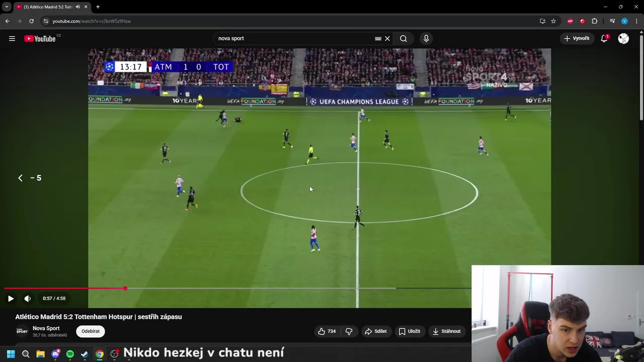This screenshot has height=362, width=644.
Task: Switch to Chrome in the taskbar
Action: click(100, 354)
